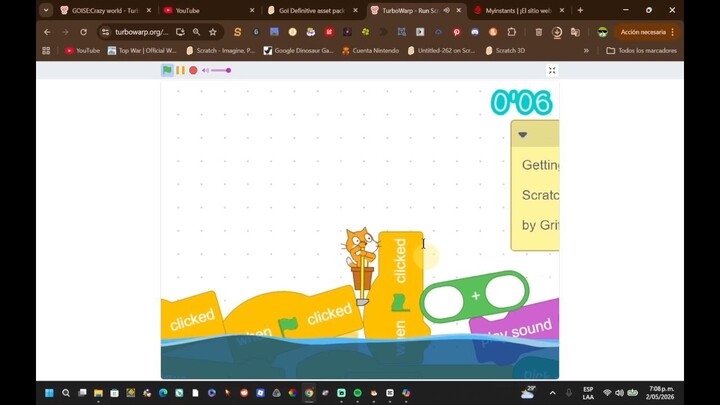
Task: Adjust the TurboWarp volume slider handle
Action: (228, 70)
